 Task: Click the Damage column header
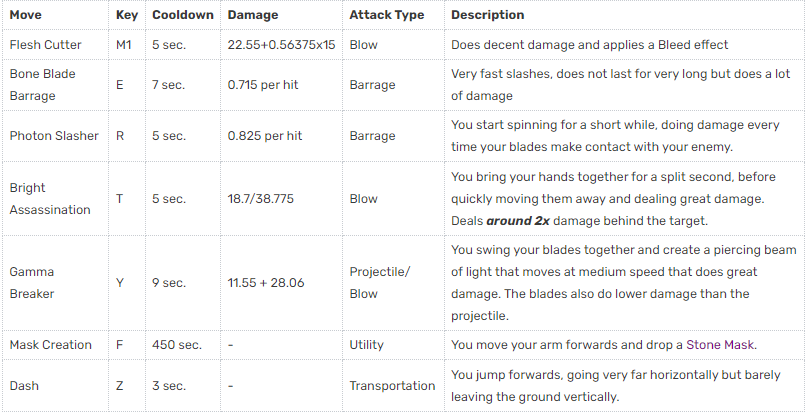(x=254, y=15)
